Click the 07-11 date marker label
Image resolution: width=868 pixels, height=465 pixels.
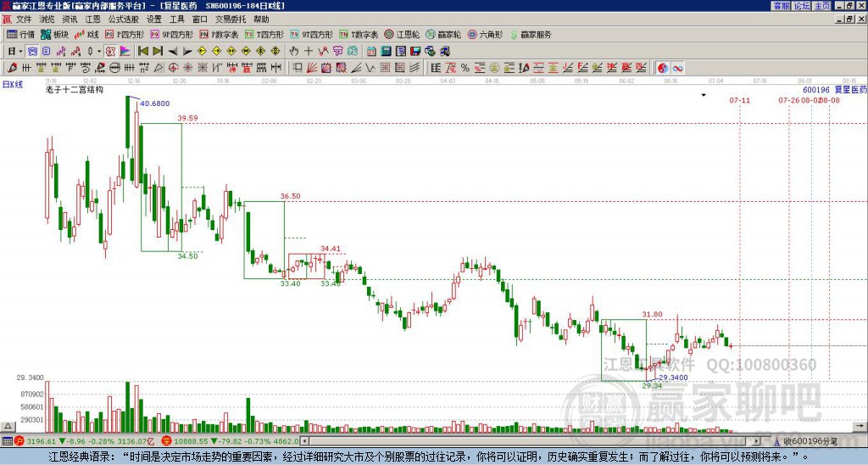[x=739, y=100]
